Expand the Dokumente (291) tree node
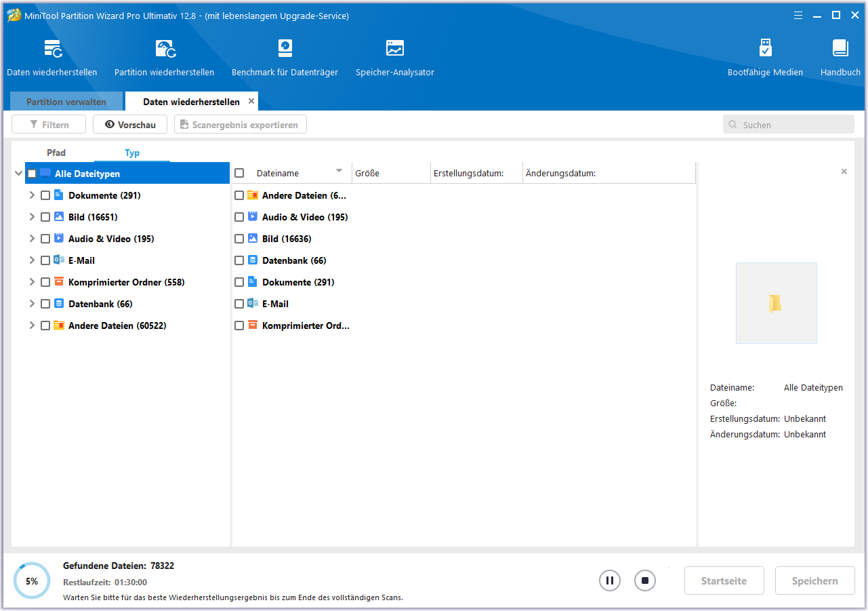This screenshot has height=611, width=868. (x=32, y=195)
